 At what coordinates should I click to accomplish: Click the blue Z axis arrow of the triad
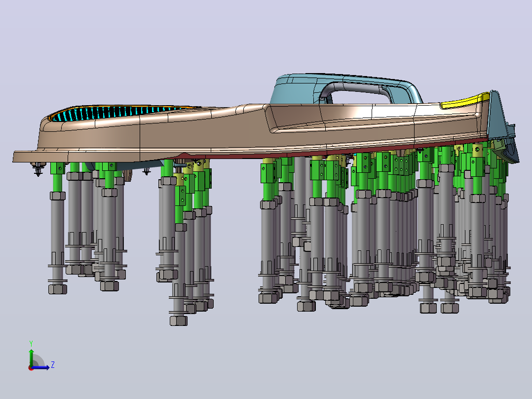(x=41, y=367)
